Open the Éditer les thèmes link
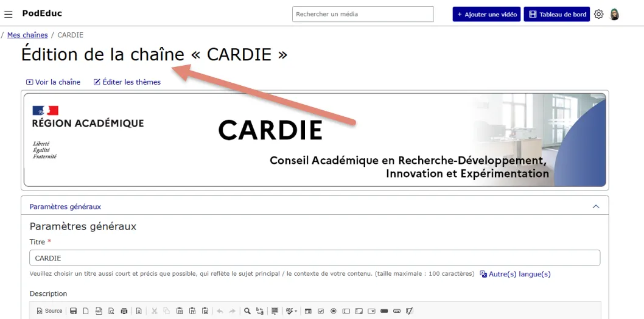The image size is (644, 319). click(127, 82)
